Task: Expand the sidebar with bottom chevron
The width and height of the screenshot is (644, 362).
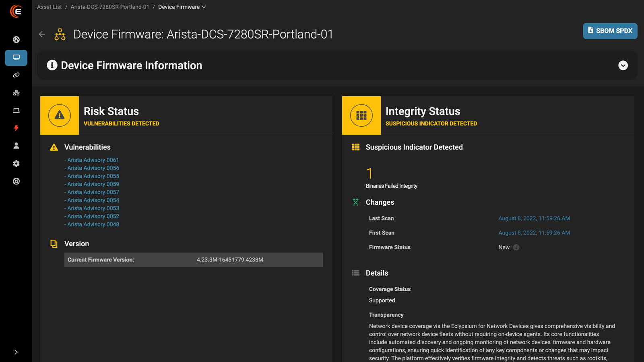Action: [x=16, y=352]
